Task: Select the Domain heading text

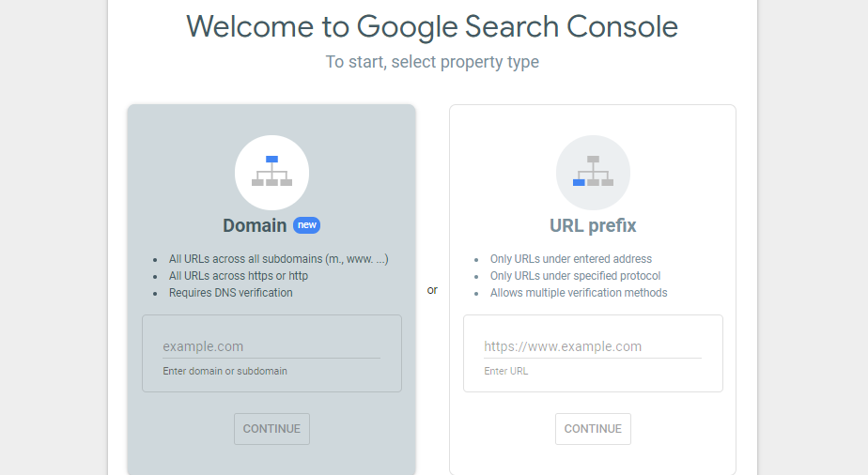Action: click(255, 225)
